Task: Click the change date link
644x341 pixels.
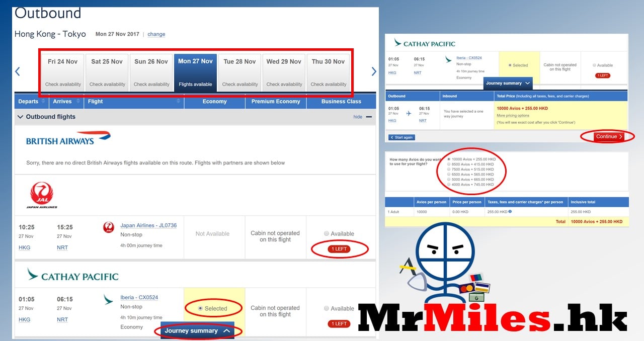Action: [x=156, y=34]
